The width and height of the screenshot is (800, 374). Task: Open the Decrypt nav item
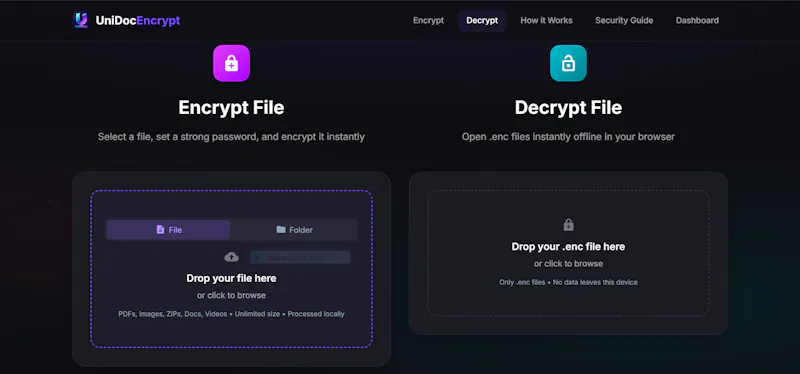[482, 20]
